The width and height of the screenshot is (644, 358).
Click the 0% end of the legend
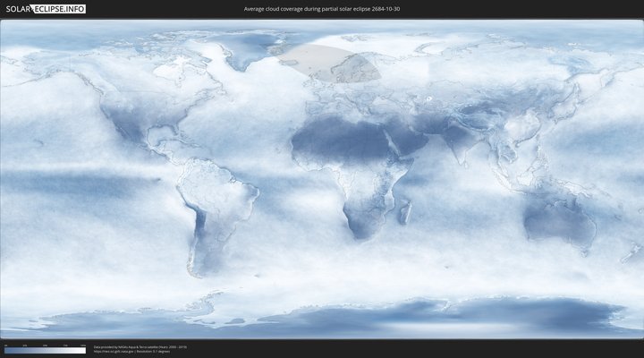pyautogui.click(x=5, y=350)
